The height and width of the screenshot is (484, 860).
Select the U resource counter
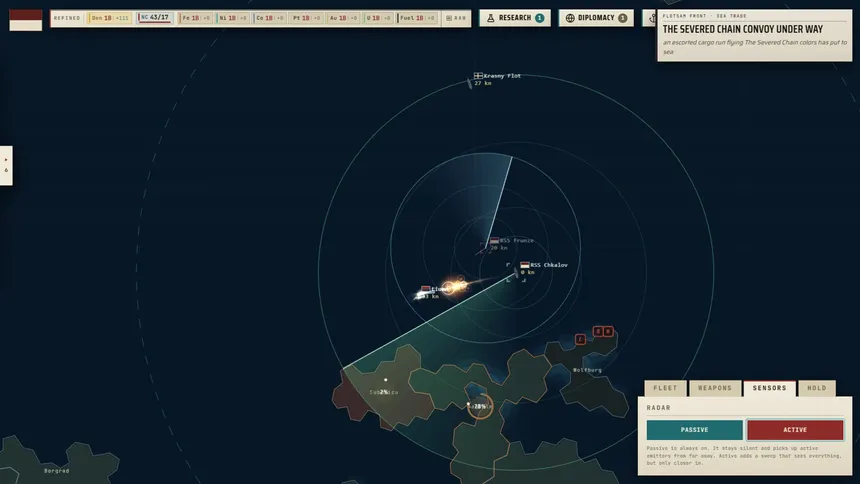coord(378,18)
